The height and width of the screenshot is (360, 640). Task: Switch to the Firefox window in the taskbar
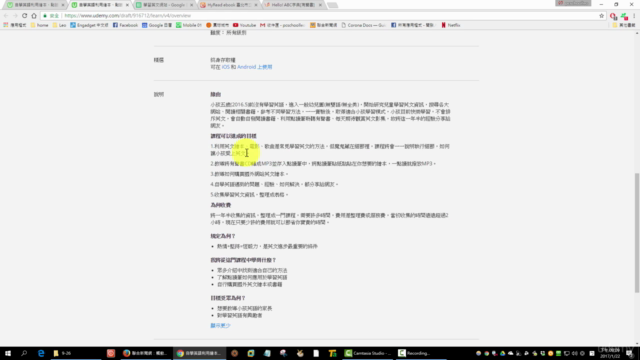[145, 353]
